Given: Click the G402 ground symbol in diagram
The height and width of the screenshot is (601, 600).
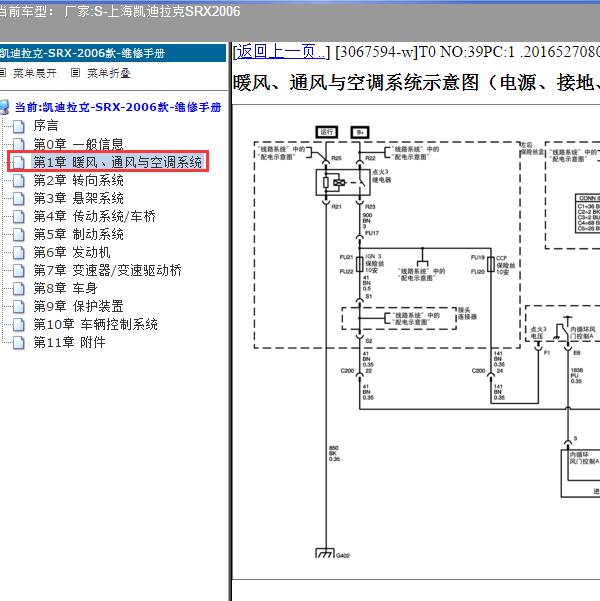Looking at the screenshot, I should 325,553.
